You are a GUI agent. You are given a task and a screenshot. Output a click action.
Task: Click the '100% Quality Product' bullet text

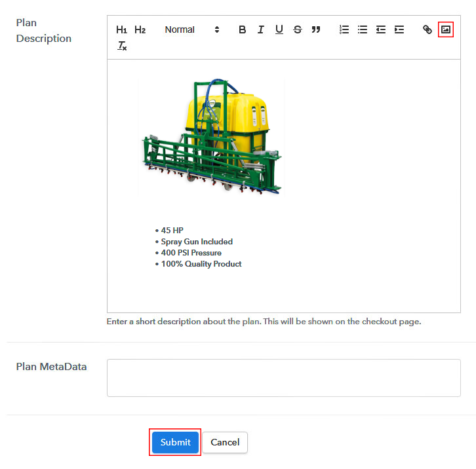[201, 264]
